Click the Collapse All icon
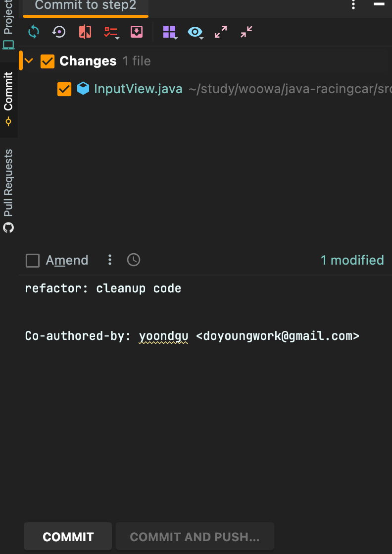 (246, 32)
